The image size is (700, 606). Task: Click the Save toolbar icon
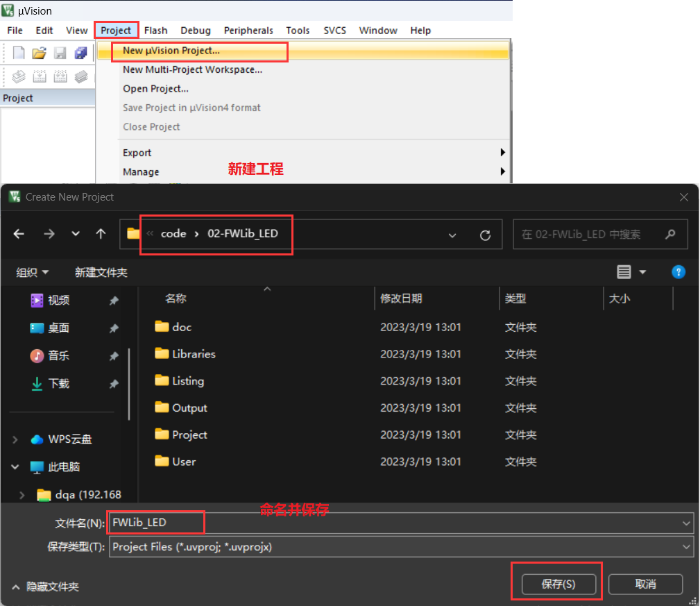tap(60, 53)
